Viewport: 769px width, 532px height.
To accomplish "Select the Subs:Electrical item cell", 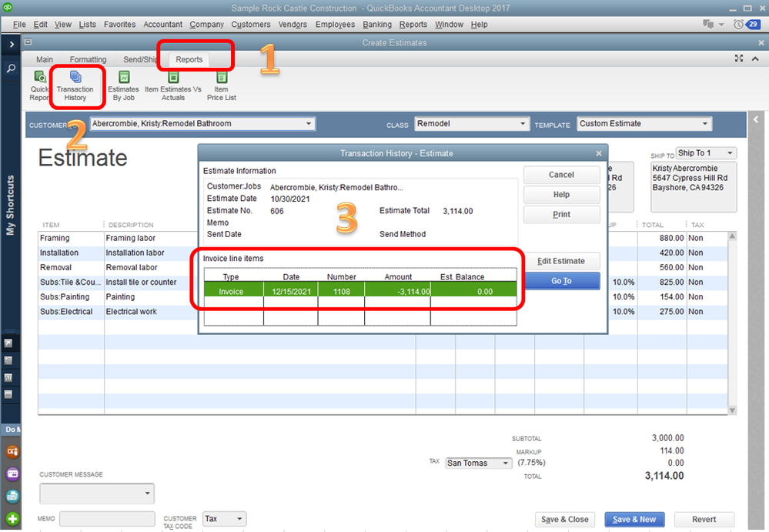I will [71, 312].
